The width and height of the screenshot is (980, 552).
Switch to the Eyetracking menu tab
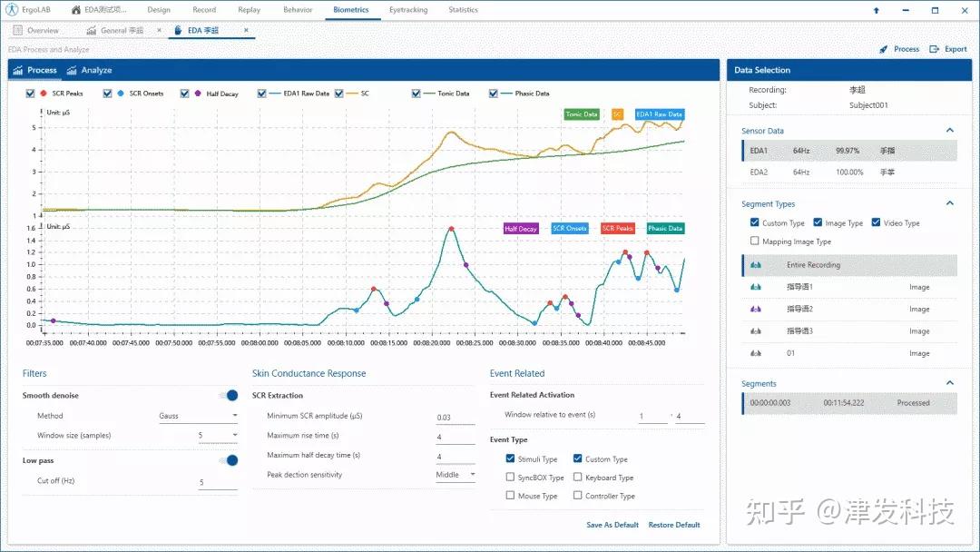coord(408,10)
